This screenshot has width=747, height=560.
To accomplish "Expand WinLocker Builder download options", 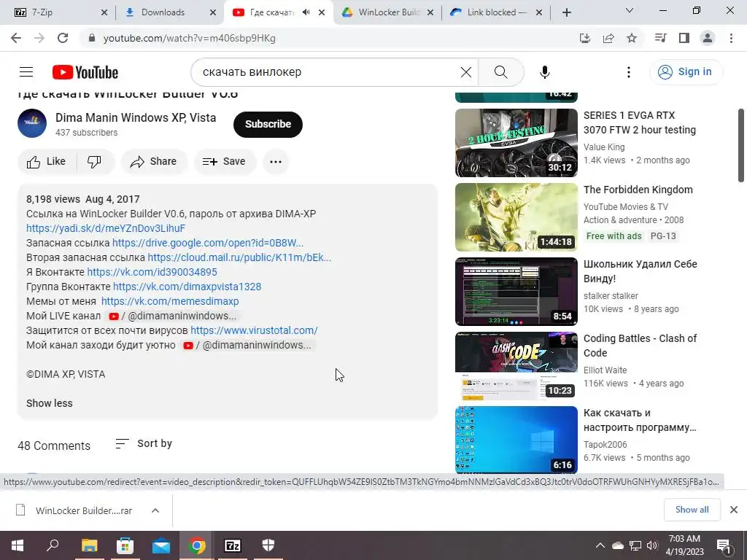I will click(155, 510).
